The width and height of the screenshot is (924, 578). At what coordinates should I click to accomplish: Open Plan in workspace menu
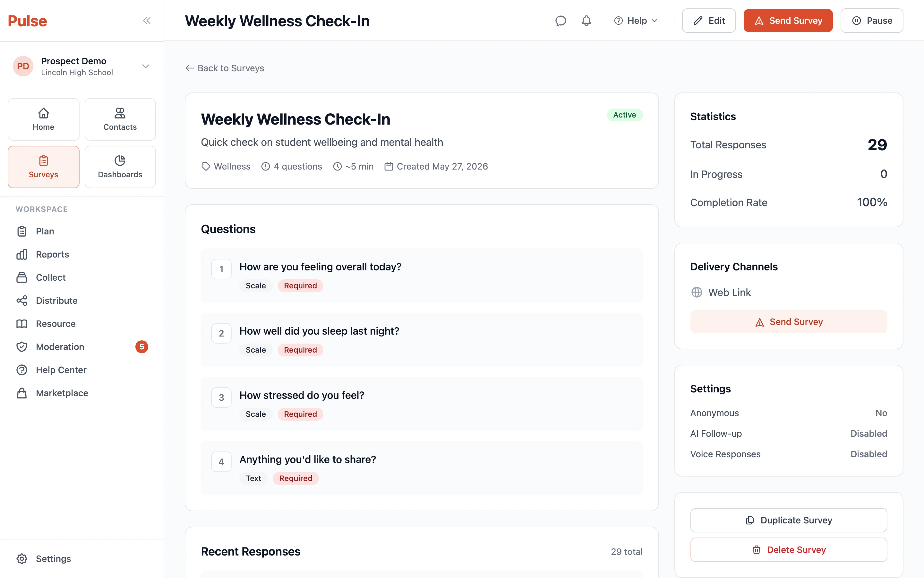[82, 231]
